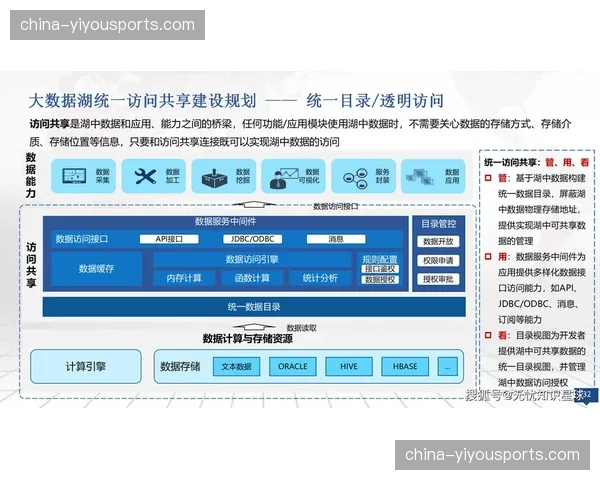Click the 统一访问共享 heading in side panel
The image size is (600, 480).
512,162
